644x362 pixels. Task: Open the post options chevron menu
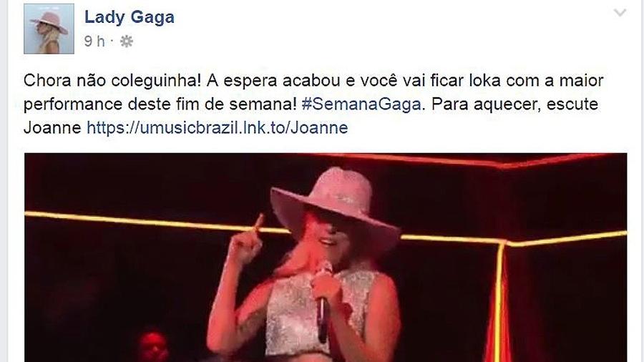[x=620, y=13]
